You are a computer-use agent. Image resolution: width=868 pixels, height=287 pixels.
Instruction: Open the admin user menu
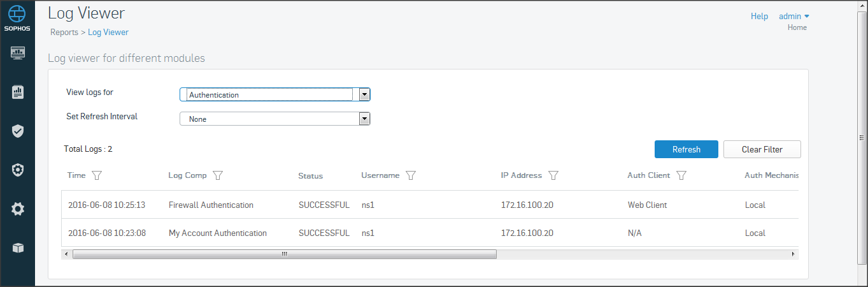[793, 17]
